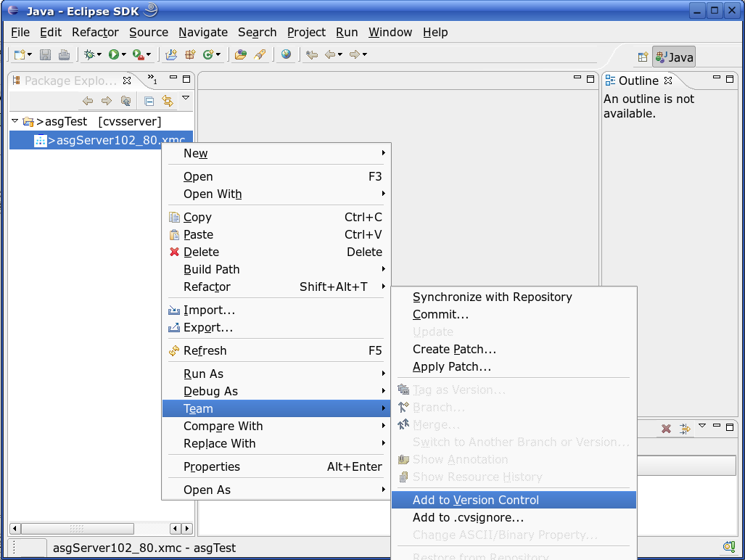
Task: Click the Open Type toolbar icon
Action: (241, 54)
